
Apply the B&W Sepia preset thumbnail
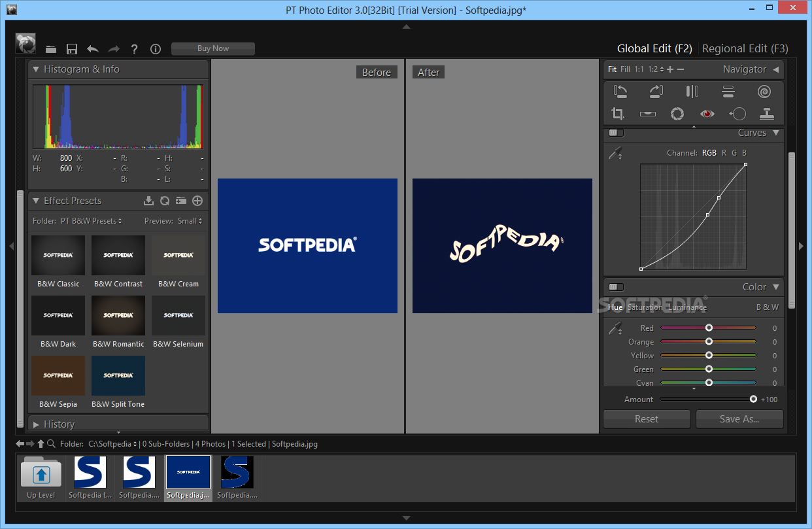click(58, 376)
